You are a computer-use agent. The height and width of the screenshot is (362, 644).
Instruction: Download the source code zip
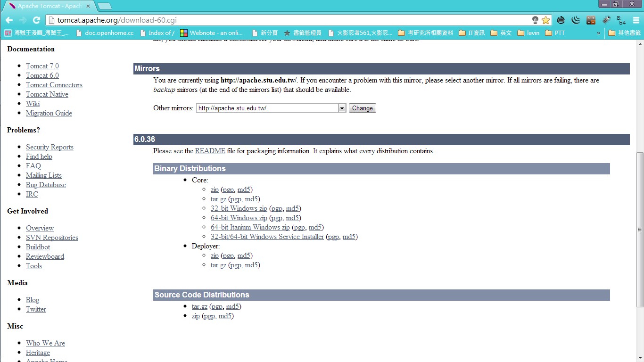coord(196,316)
